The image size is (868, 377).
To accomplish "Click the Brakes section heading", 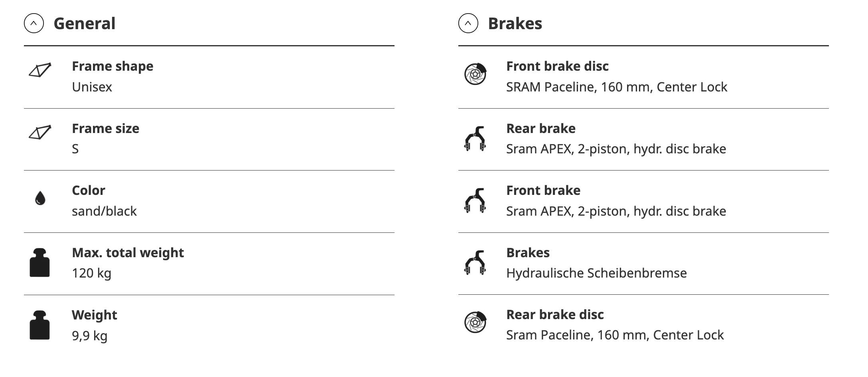I will click(515, 24).
